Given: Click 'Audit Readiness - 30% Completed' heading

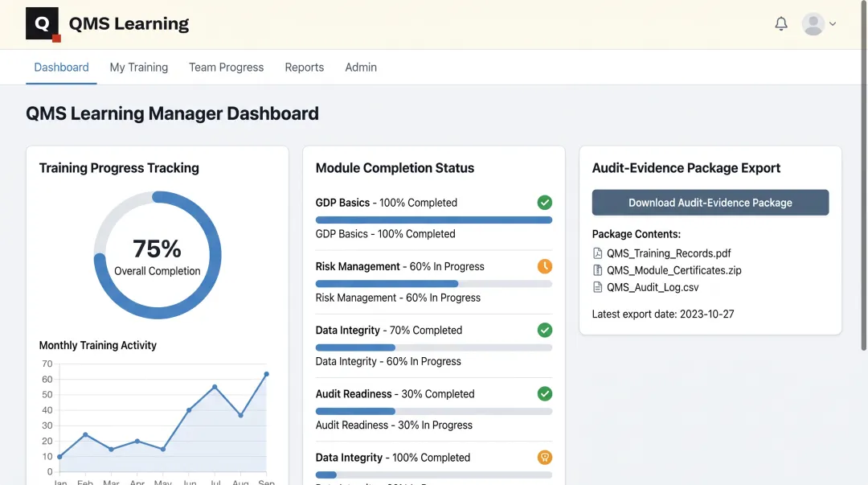Looking at the screenshot, I should click(x=395, y=393).
